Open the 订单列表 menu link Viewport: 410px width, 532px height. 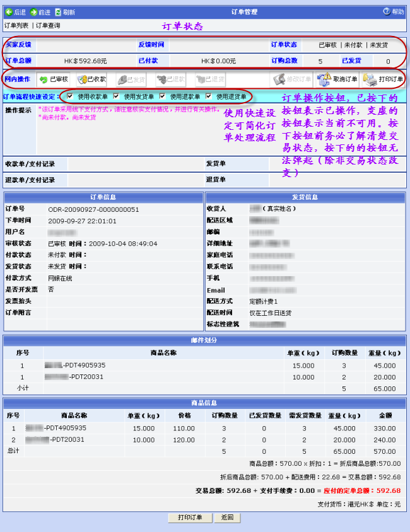click(x=17, y=25)
